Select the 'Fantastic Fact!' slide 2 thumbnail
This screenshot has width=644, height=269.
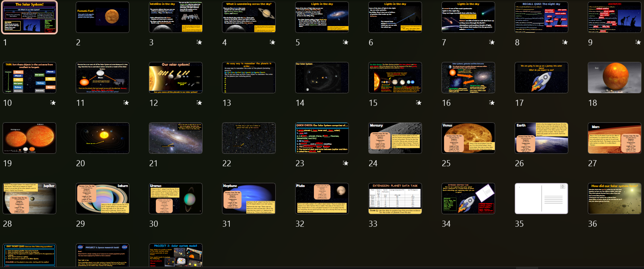(x=102, y=17)
